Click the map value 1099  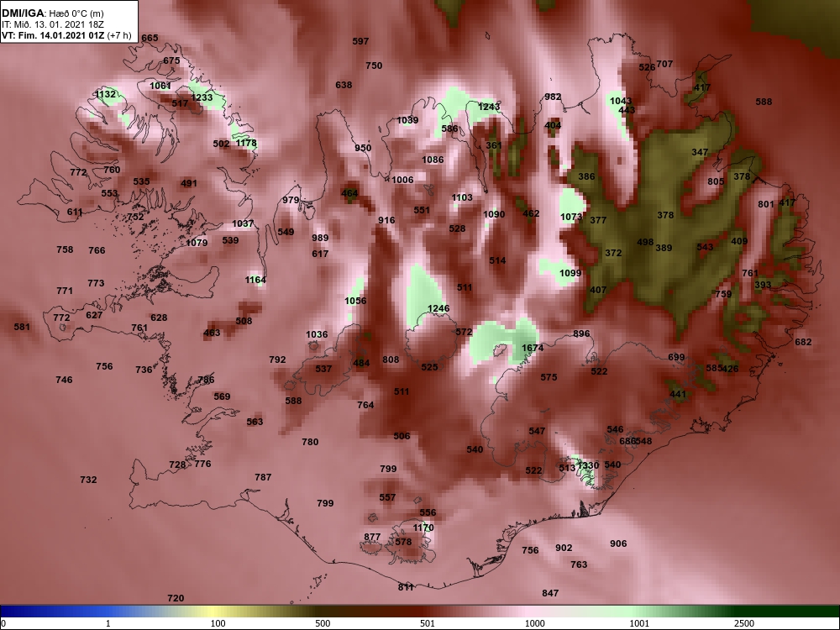(570, 273)
